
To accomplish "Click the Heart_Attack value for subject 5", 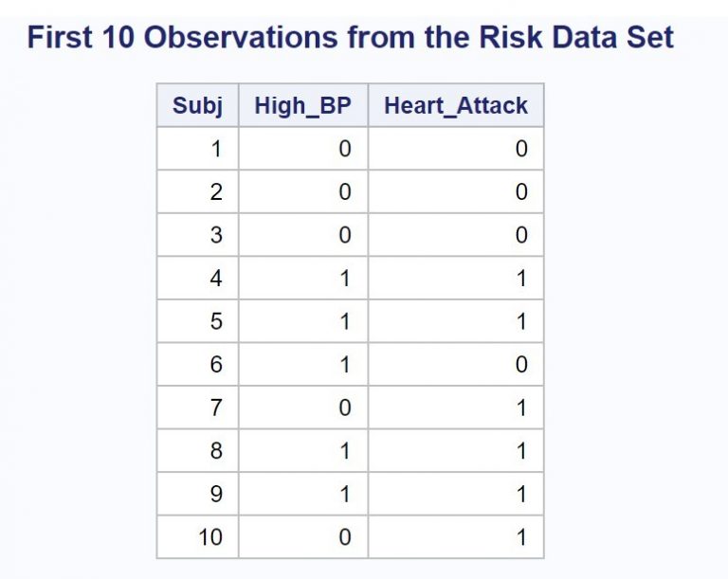I will [x=521, y=321].
